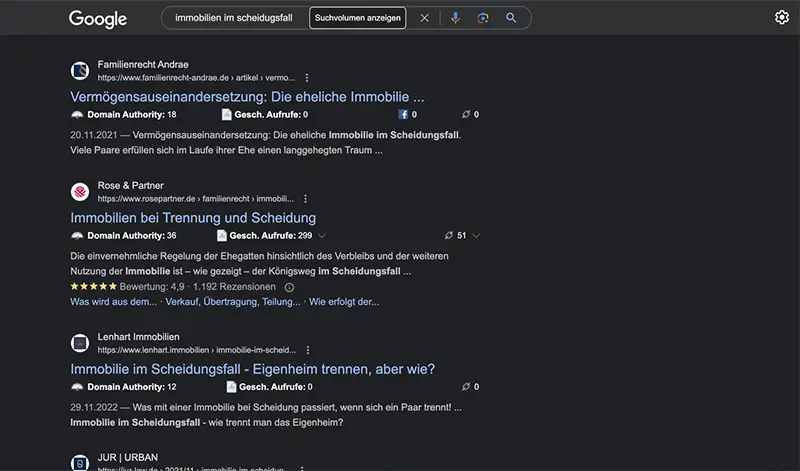Viewport: 800px width, 471px height.
Task: Open Immobilie im Scheidungsfall - Eigenheim trennen result
Action: tap(253, 369)
